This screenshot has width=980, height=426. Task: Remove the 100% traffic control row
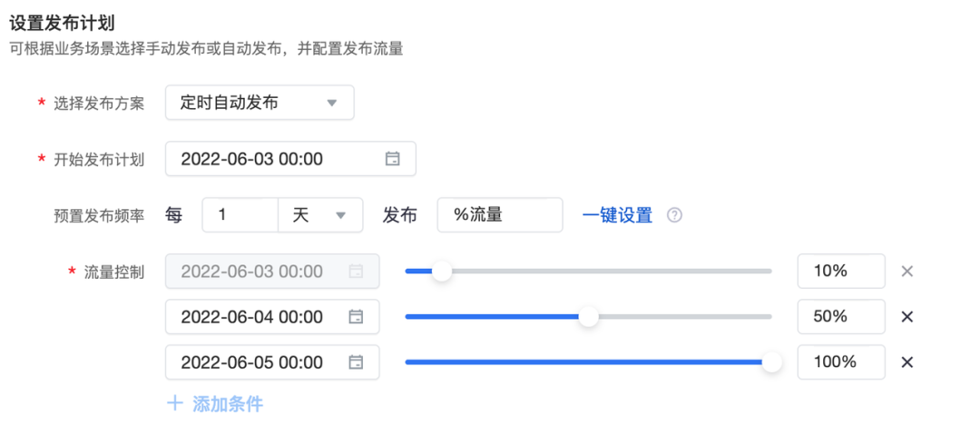coord(906,362)
